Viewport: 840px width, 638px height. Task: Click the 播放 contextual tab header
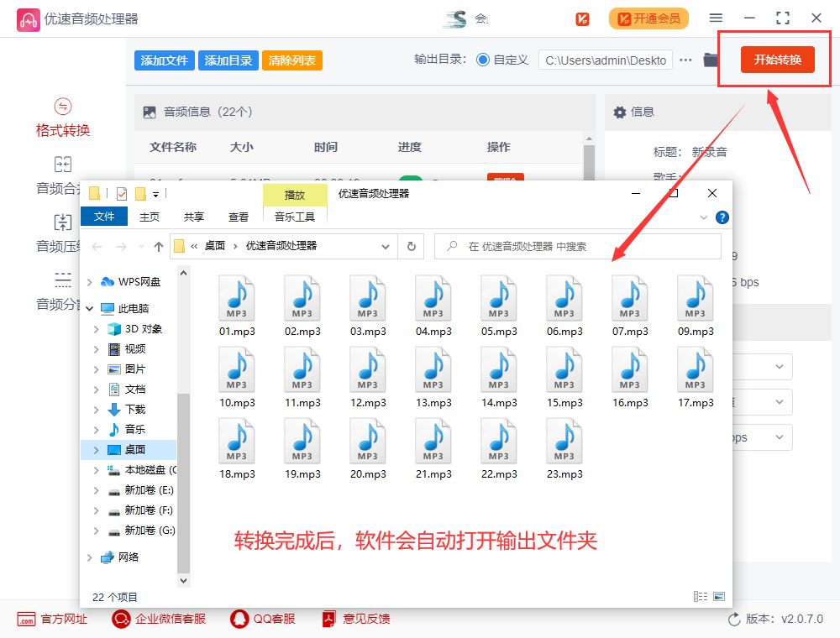pyautogui.click(x=295, y=195)
